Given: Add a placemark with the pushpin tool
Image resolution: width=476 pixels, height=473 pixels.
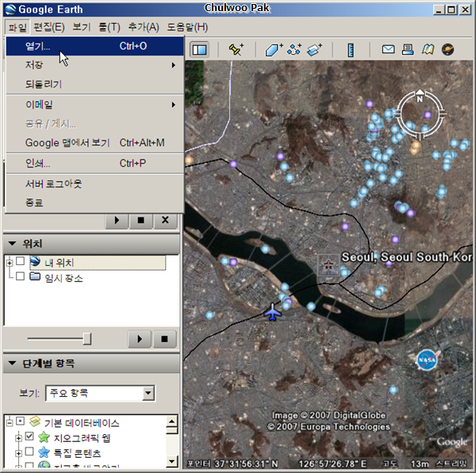Looking at the screenshot, I should (236, 49).
